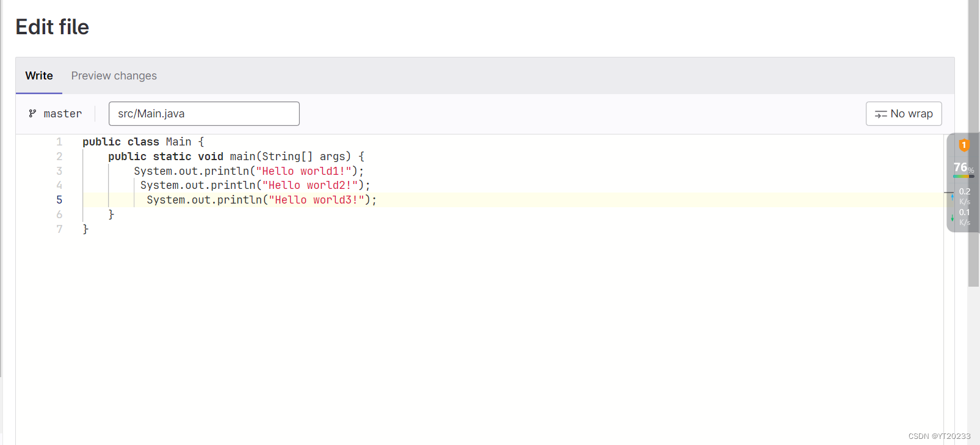This screenshot has height=445, width=980.
Task: Click the branch icon beside master
Action: [32, 114]
